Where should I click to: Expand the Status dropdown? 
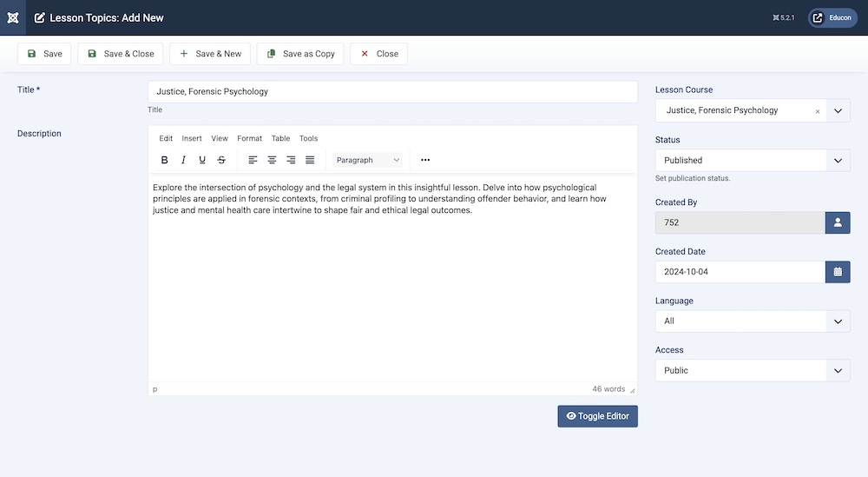[752, 161]
